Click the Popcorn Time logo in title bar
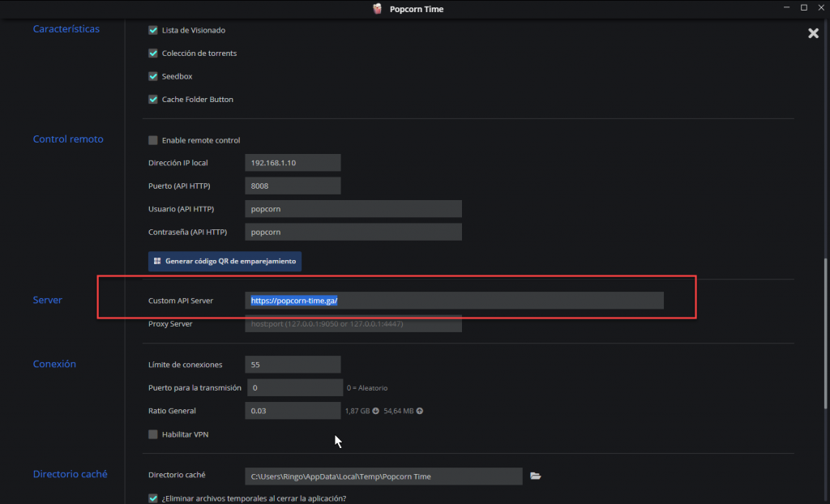830x504 pixels. 377,9
